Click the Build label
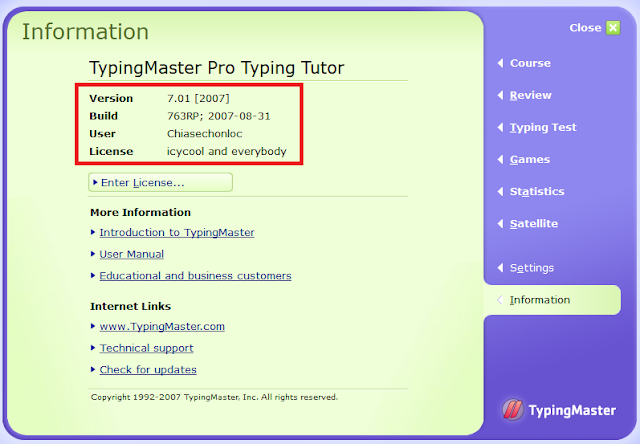640x444 pixels. pos(104,116)
